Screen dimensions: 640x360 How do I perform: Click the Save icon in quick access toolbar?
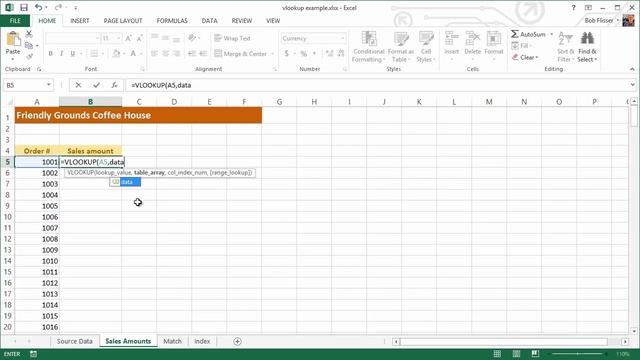tap(24, 7)
